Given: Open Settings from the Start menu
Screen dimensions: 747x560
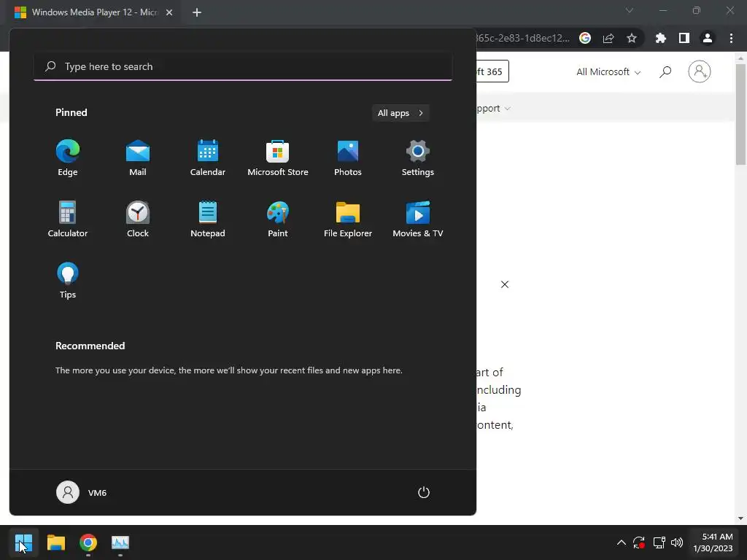Looking at the screenshot, I should (418, 157).
